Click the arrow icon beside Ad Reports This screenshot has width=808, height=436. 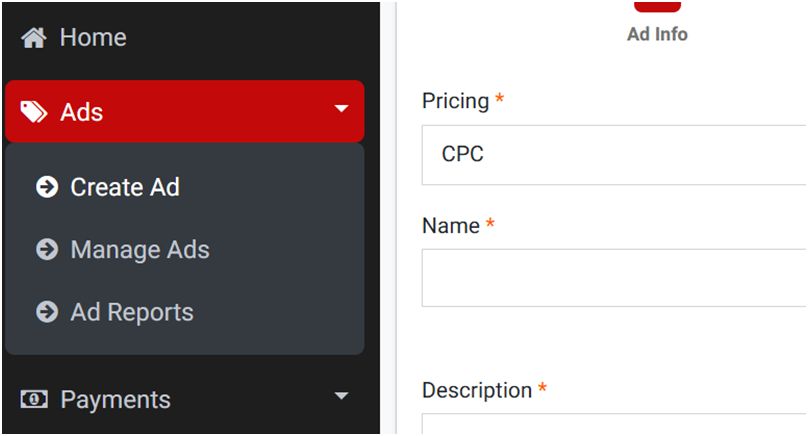pyautogui.click(x=47, y=312)
